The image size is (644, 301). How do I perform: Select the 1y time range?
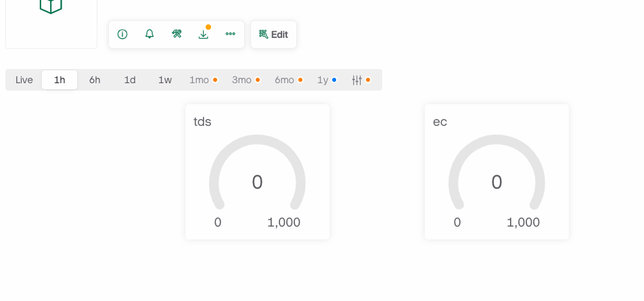[327, 80]
